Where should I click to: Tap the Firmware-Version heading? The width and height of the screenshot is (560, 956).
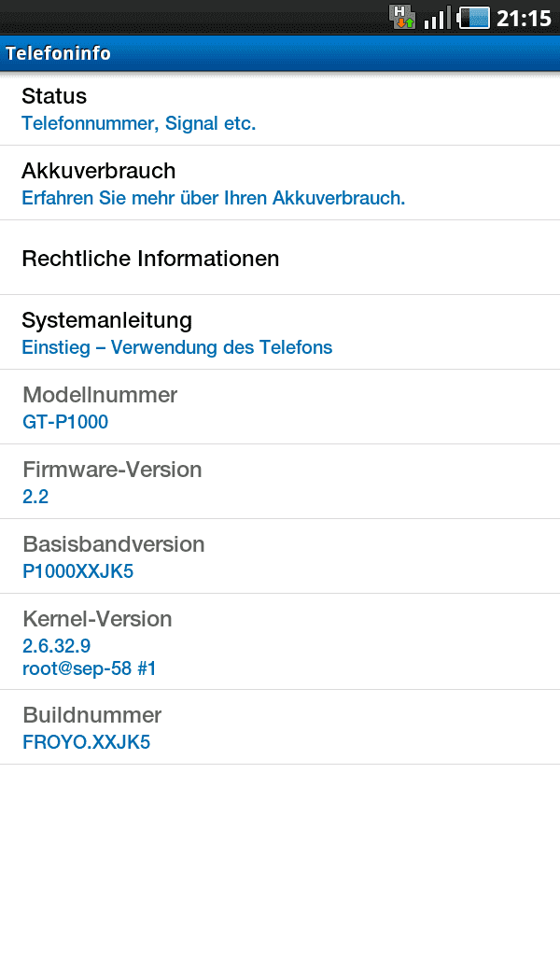[x=112, y=470]
